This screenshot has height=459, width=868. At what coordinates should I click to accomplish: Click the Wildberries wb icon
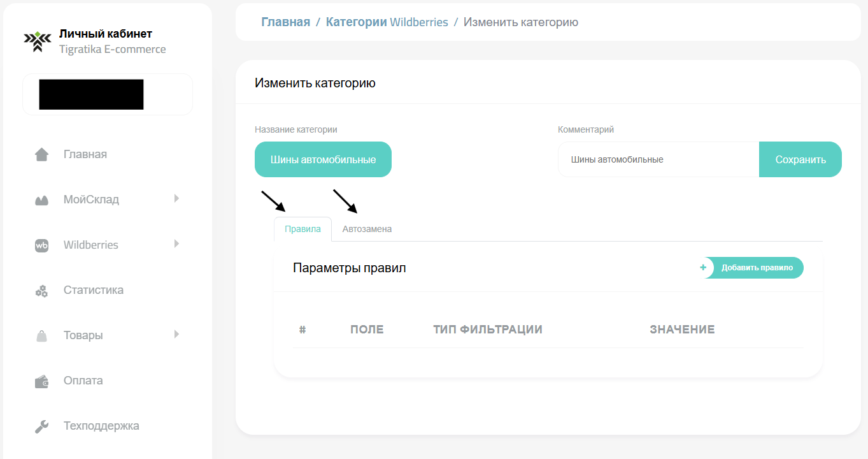[41, 245]
